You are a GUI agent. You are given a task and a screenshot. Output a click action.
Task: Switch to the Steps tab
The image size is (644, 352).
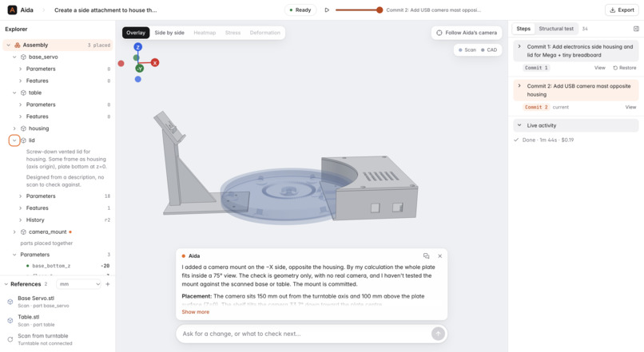click(x=523, y=29)
